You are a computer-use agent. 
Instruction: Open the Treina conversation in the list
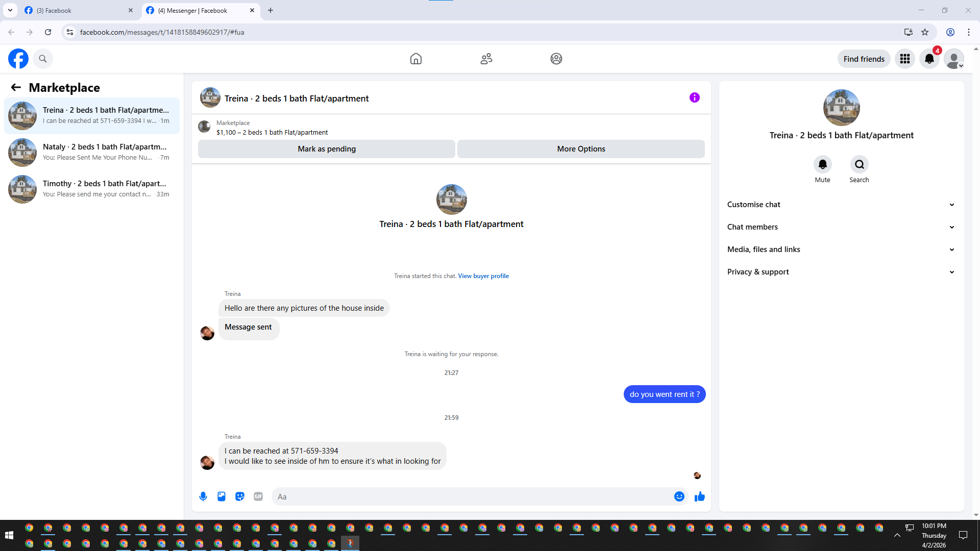(x=92, y=116)
